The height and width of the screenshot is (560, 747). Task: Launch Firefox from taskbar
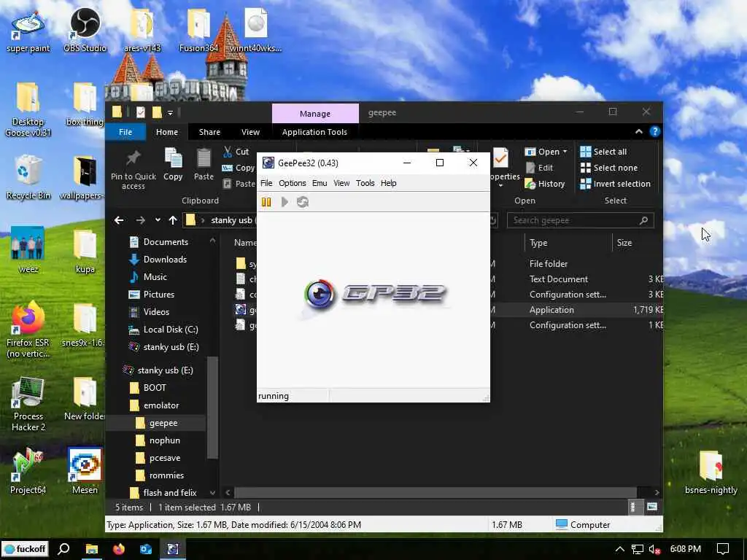tap(119, 549)
